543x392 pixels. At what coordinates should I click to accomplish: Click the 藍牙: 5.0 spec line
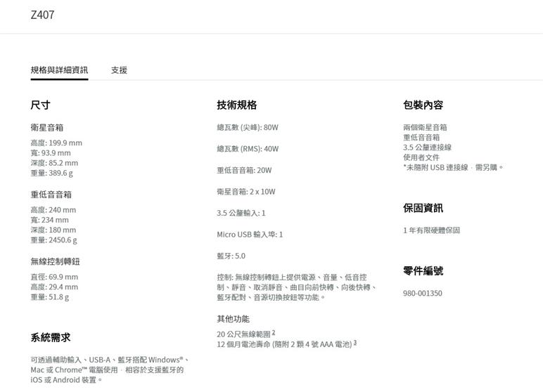[231, 256]
